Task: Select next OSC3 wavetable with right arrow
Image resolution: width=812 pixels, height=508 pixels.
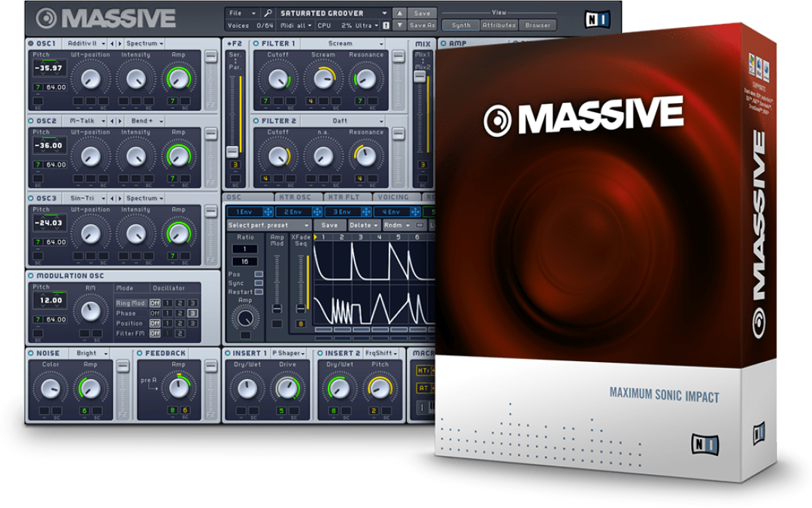Action: [x=120, y=198]
